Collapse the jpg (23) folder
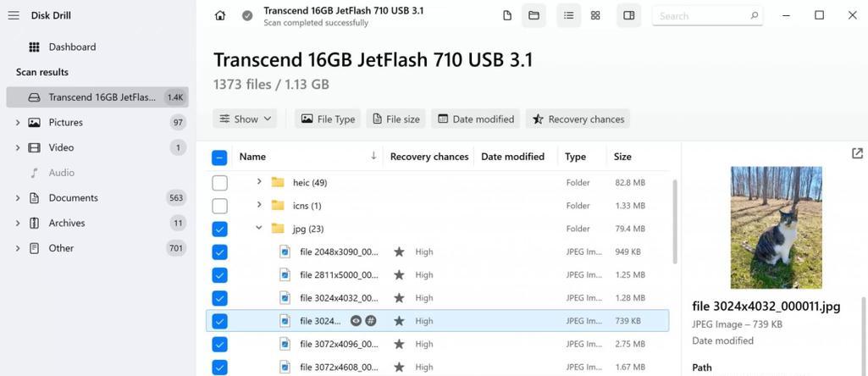This screenshot has width=868, height=376. [258, 228]
